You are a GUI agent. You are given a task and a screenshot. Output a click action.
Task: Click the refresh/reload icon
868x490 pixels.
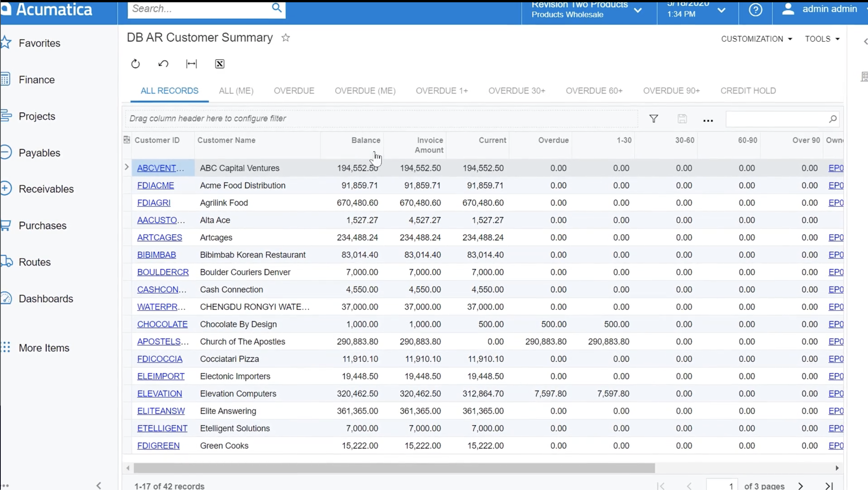tap(136, 64)
